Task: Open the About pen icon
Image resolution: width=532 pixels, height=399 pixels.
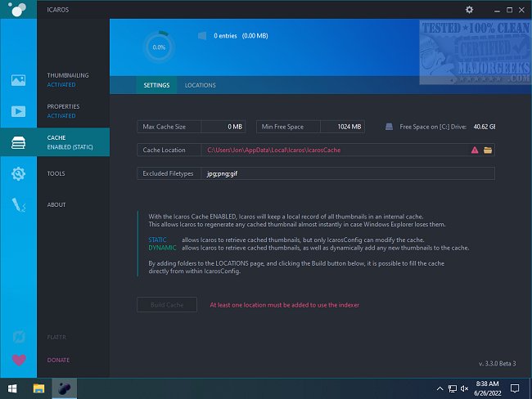Action: coord(18,204)
